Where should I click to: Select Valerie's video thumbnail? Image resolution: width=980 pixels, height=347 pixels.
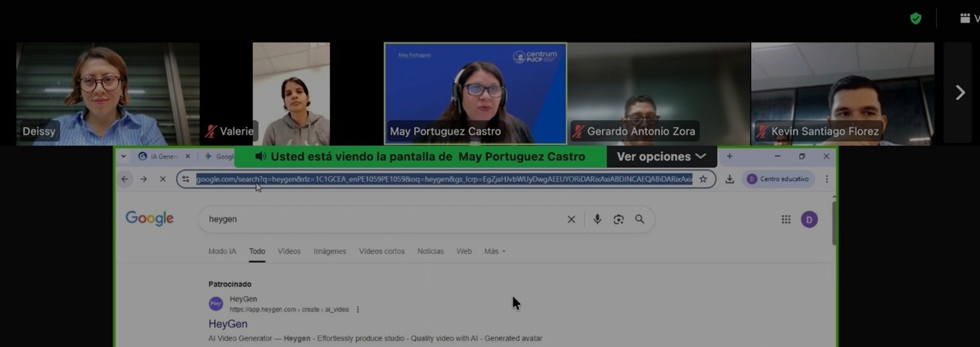point(291,94)
